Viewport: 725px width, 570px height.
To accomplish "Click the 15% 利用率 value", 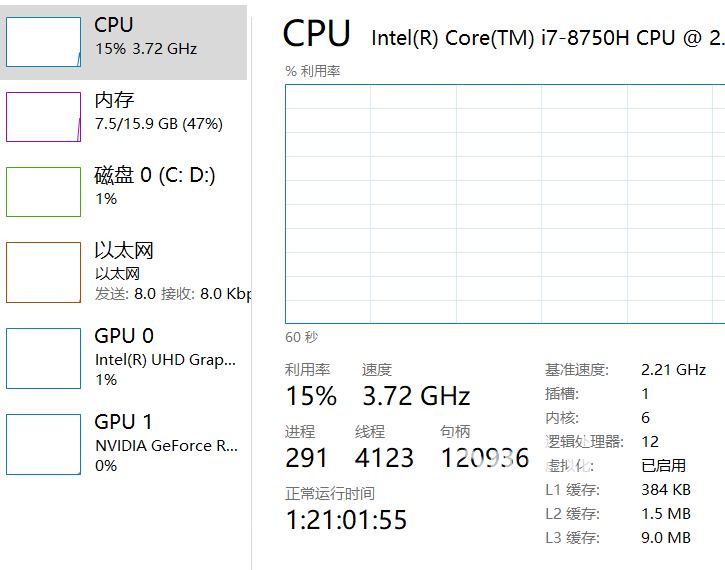I will [311, 396].
